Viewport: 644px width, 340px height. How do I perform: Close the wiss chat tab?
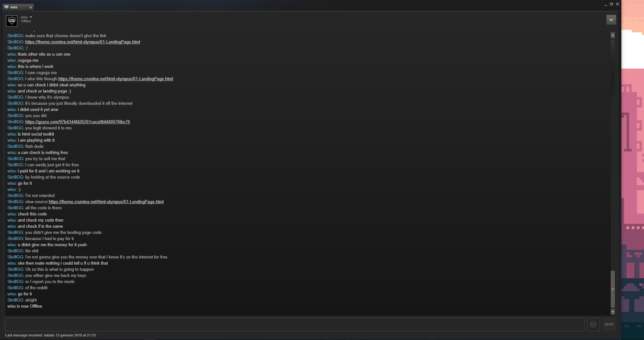coord(31,7)
